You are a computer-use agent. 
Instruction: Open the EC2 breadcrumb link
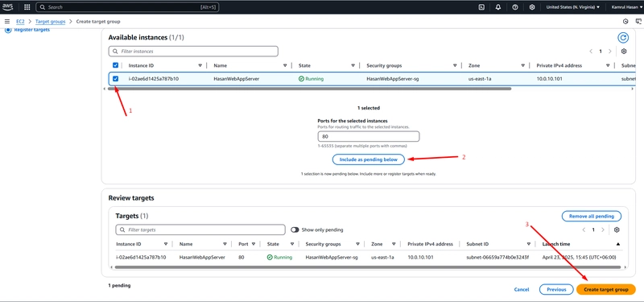pyautogui.click(x=26, y=22)
